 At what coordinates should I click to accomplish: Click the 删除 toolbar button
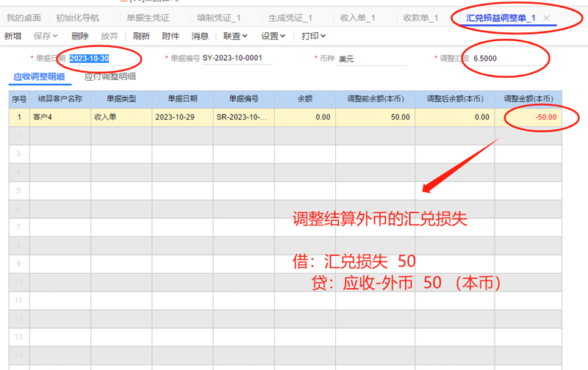click(x=80, y=36)
